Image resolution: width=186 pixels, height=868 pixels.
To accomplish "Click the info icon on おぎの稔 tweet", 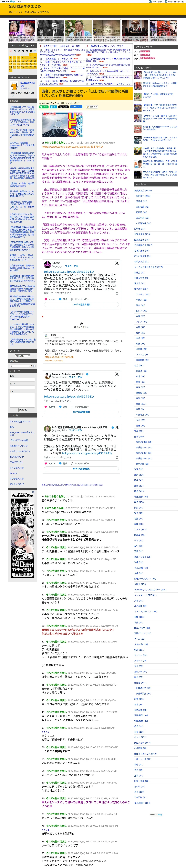I will (x=117, y=458).
